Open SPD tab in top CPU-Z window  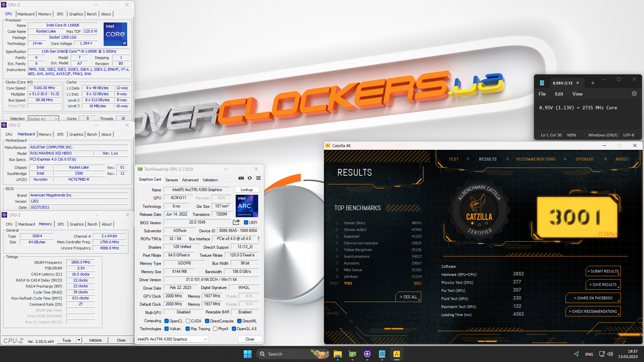tap(60, 14)
